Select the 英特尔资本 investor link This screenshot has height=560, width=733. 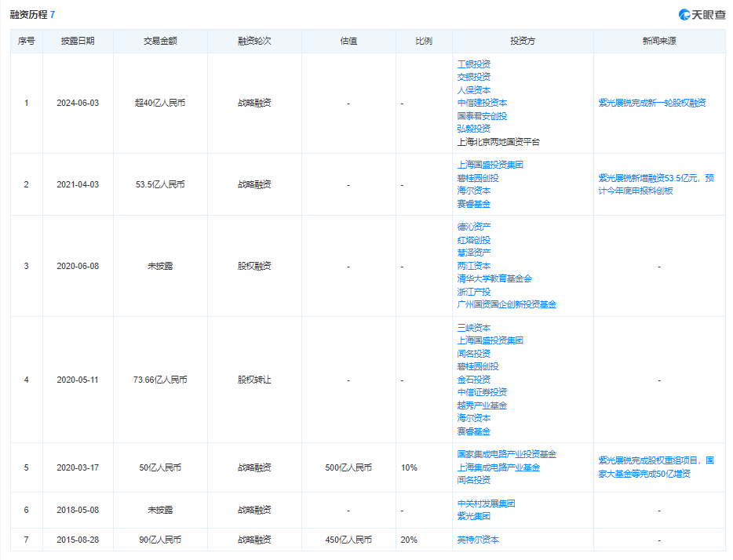477,540
